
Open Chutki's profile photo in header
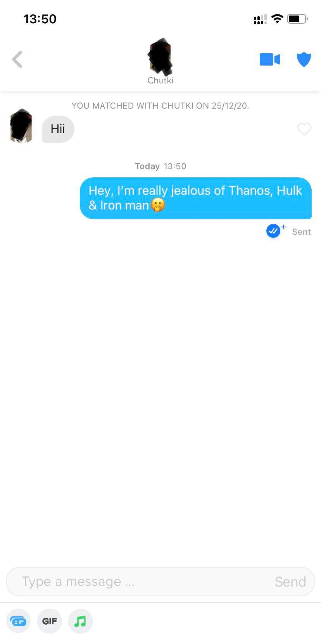[x=160, y=57]
